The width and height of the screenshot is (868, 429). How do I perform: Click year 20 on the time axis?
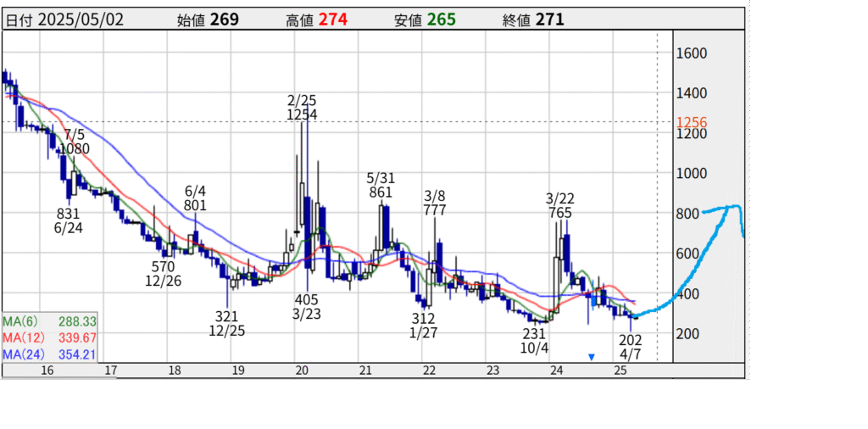[303, 370]
